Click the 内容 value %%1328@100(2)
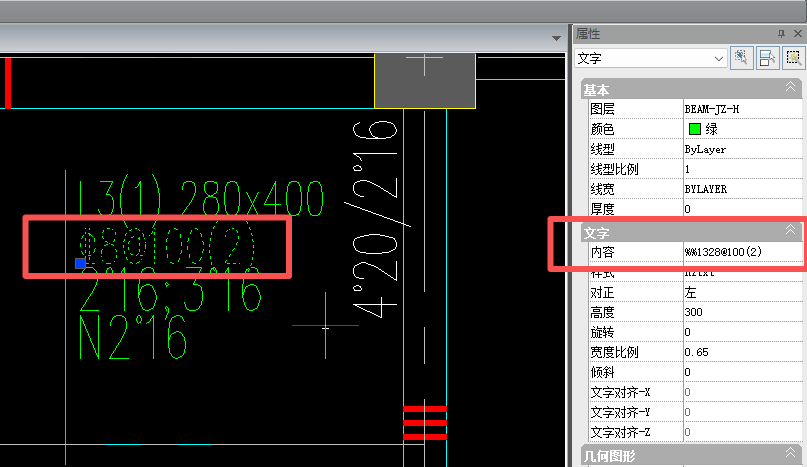 (x=723, y=252)
